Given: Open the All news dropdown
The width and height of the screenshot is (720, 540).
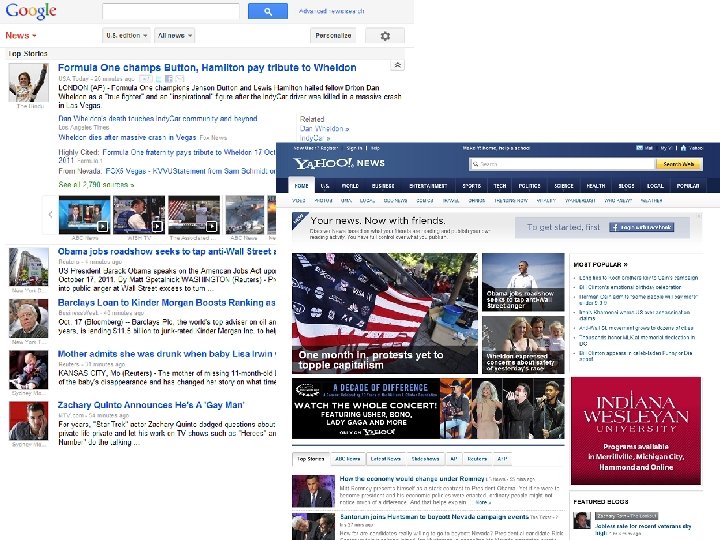Looking at the screenshot, I should point(174,35).
